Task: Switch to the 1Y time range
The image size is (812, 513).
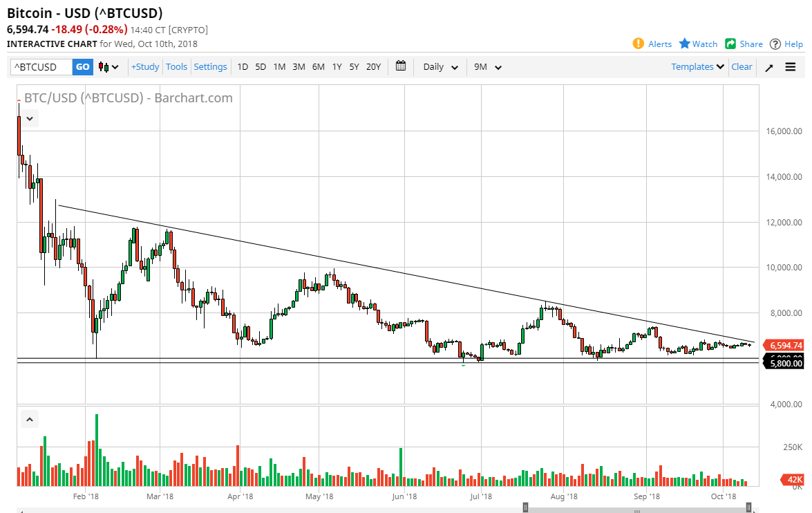Action: pyautogui.click(x=337, y=66)
